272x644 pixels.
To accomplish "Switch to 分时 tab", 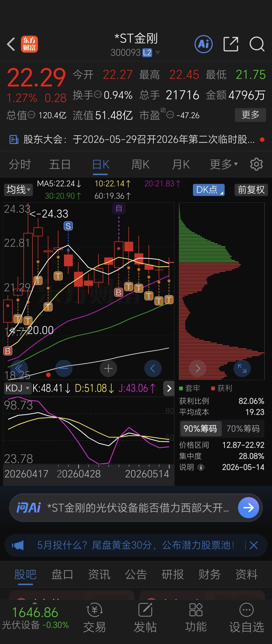I will (20, 165).
